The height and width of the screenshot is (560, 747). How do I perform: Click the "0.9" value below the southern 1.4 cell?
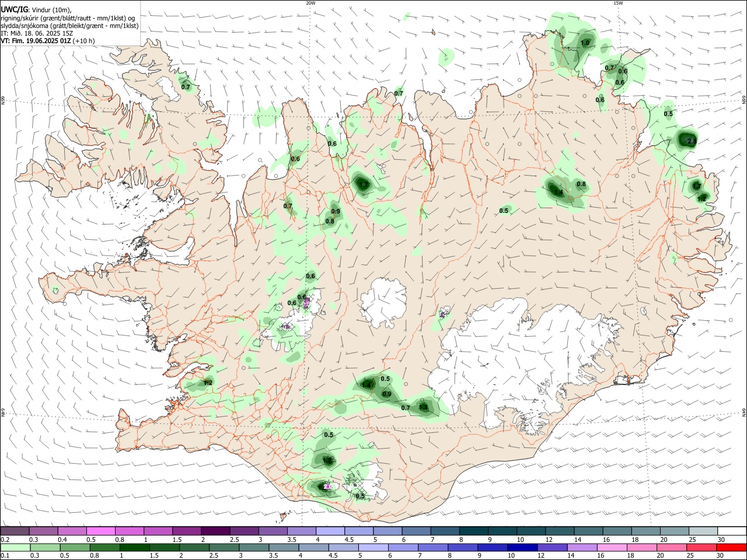[x=387, y=394]
